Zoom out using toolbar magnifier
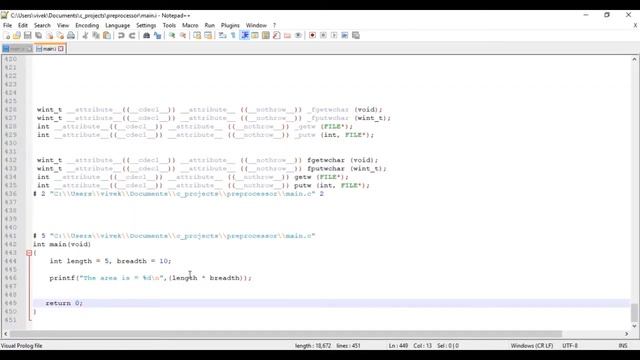Screen dimensions: 640x360 pos(183,36)
